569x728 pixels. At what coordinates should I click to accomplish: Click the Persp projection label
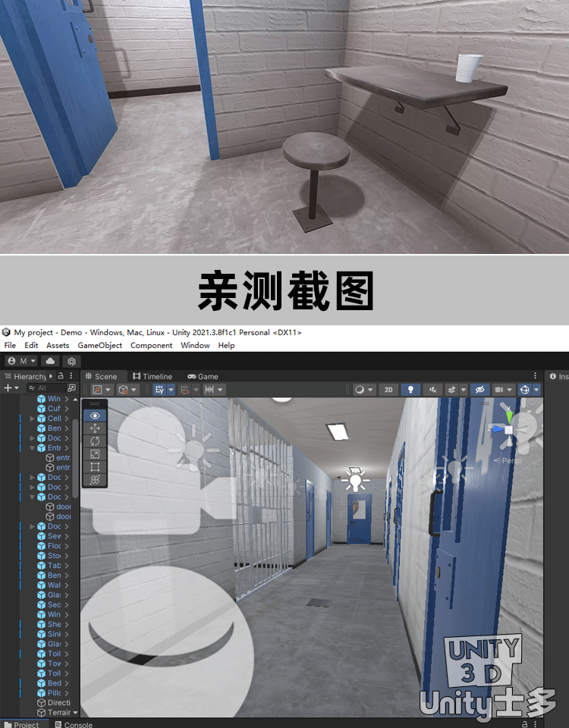[508, 460]
